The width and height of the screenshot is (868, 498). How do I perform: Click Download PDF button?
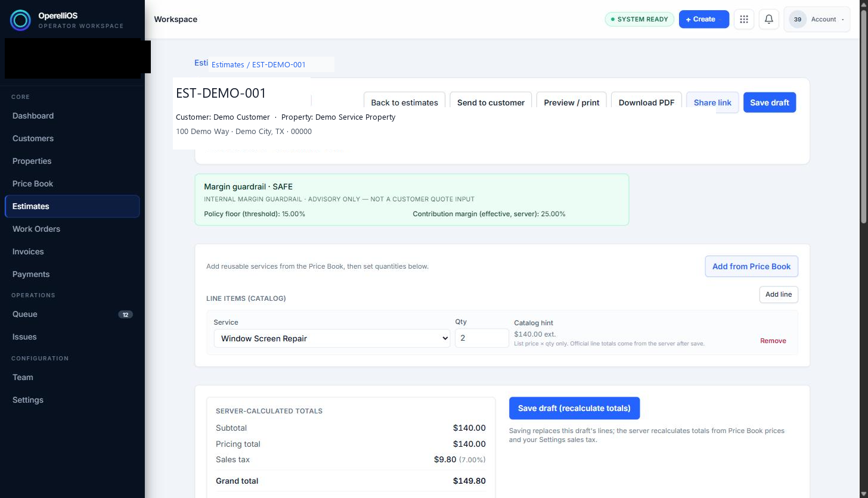[646, 102]
